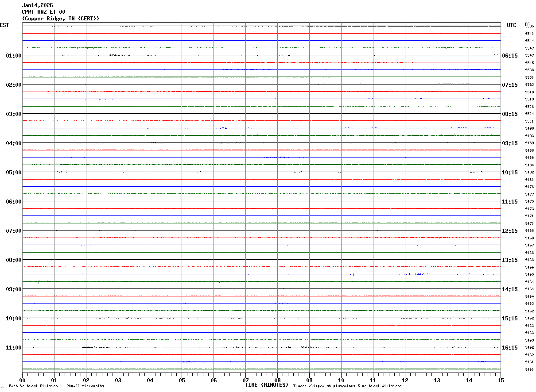Screen dimensions: 536x392
Task: Click the DC offset value "9465"
Action: pos(529,274)
